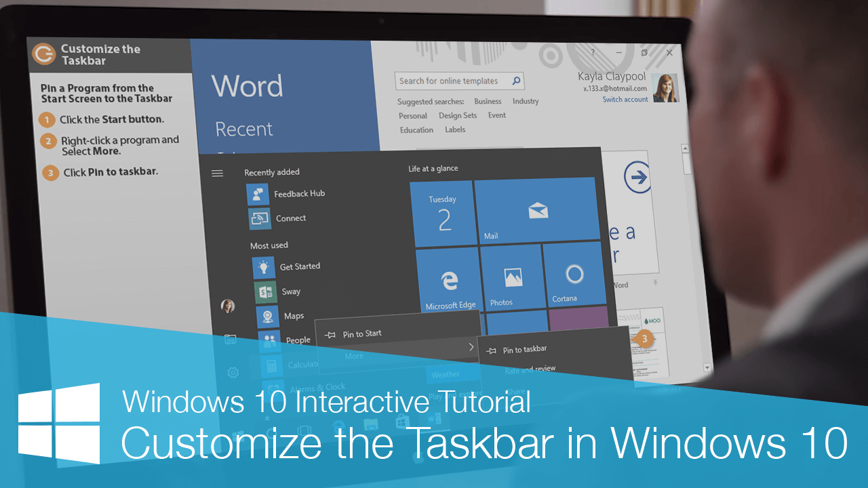Click the Mail live tile
The width and height of the screenshot is (868, 488).
click(537, 210)
